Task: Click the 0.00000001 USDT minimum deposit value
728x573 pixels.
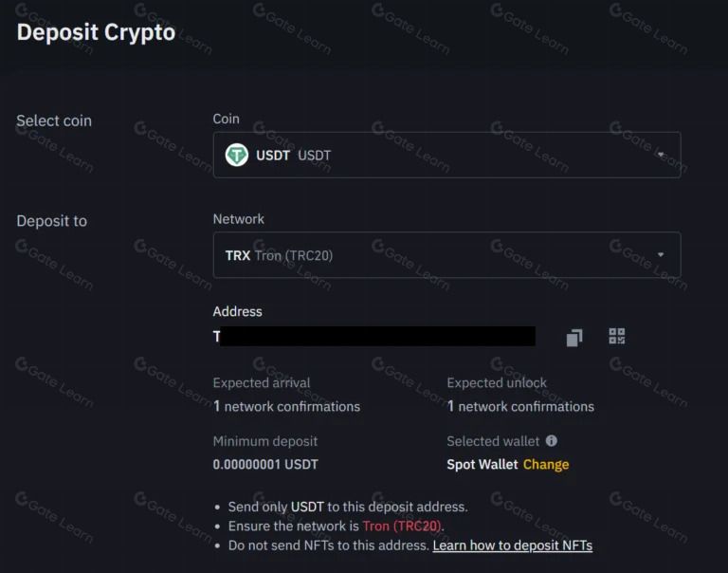Action: tap(265, 464)
